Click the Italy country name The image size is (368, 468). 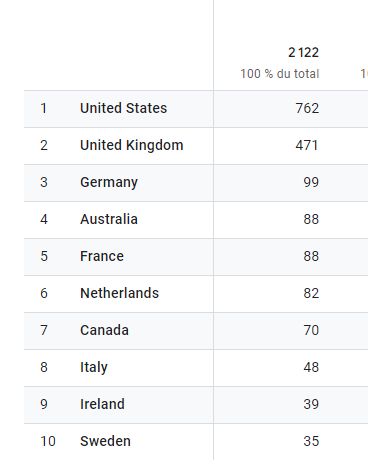(94, 368)
